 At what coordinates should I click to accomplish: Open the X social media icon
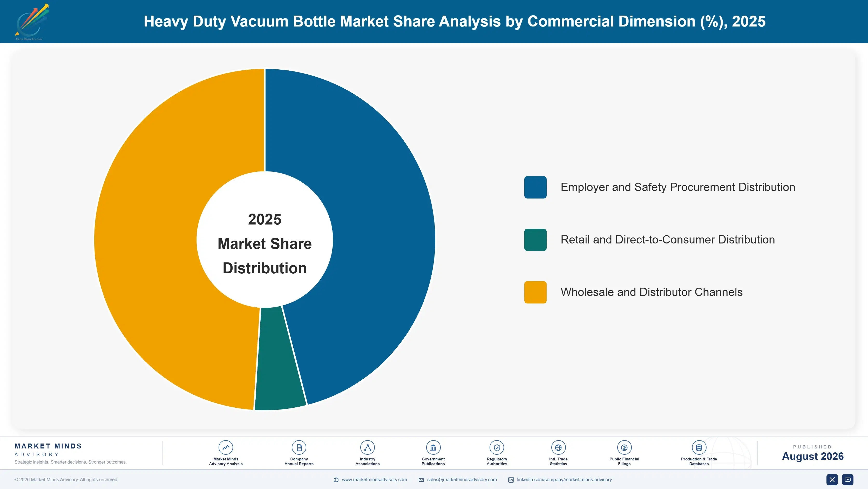832,480
